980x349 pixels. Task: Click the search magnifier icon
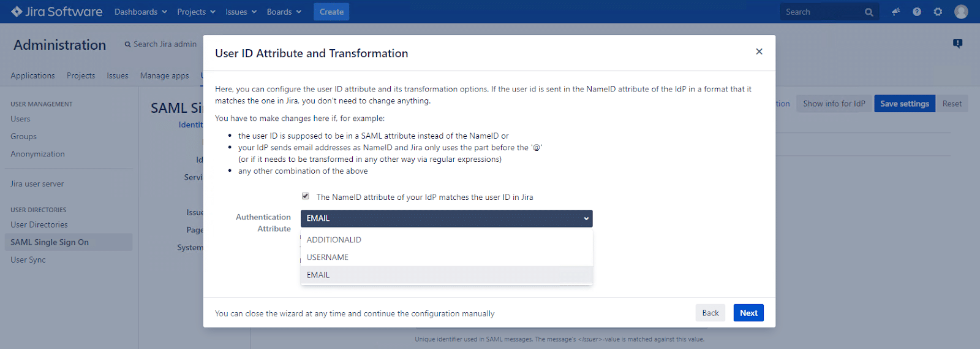pyautogui.click(x=869, y=12)
